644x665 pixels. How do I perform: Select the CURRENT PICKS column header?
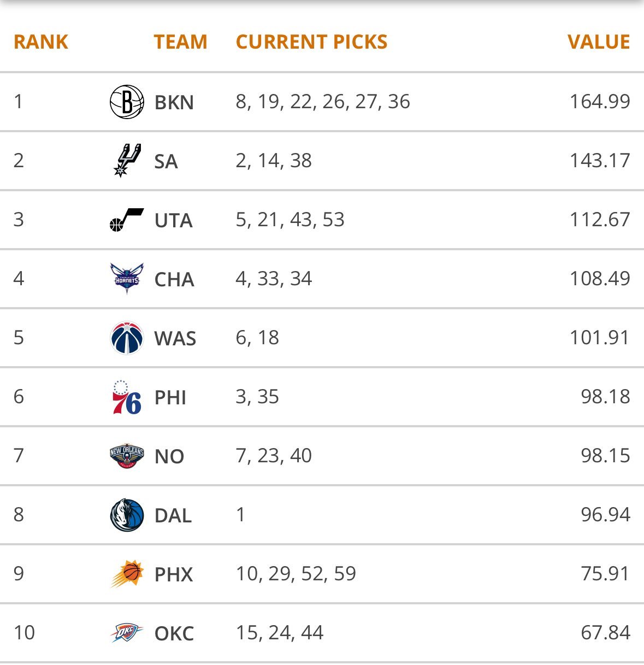[x=311, y=42]
